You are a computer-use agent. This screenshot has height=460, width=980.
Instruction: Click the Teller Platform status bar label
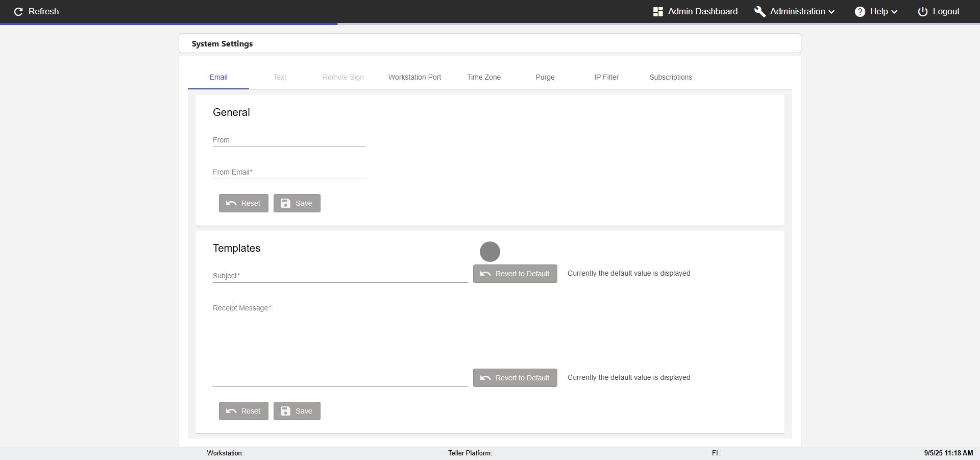point(470,453)
